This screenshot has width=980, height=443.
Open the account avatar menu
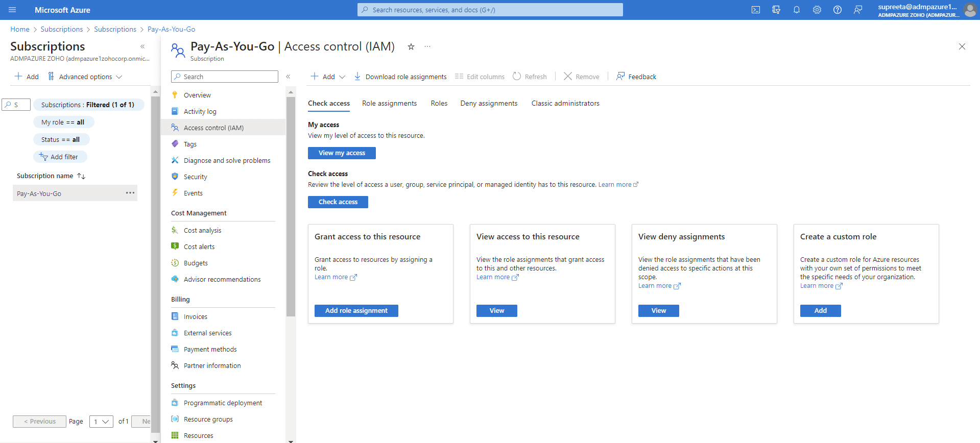[x=970, y=10]
